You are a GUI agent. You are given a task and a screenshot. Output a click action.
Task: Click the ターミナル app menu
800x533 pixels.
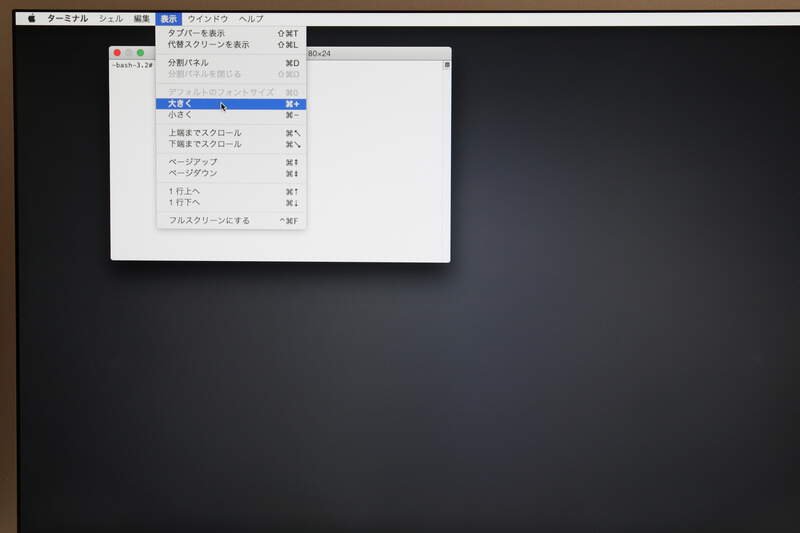pyautogui.click(x=67, y=18)
